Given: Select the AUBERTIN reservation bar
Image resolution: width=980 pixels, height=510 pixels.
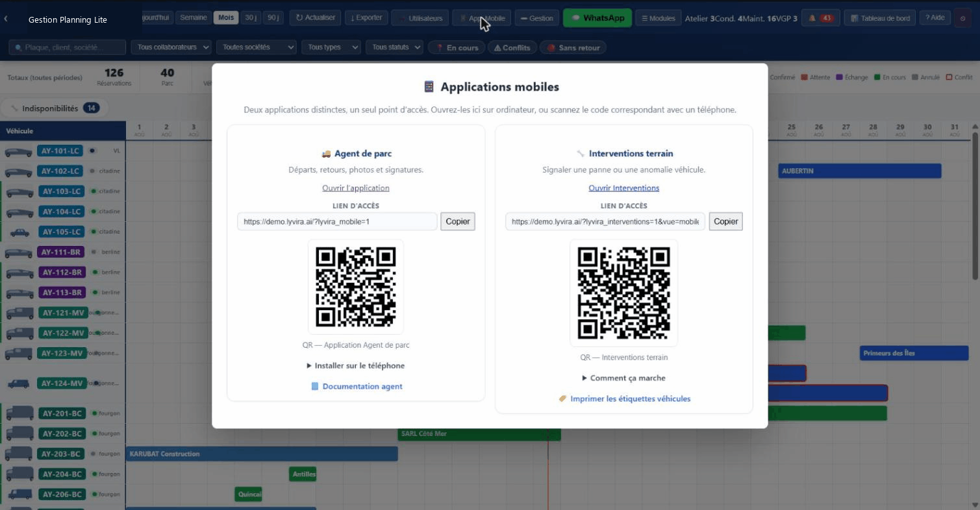Looking at the screenshot, I should tap(860, 171).
